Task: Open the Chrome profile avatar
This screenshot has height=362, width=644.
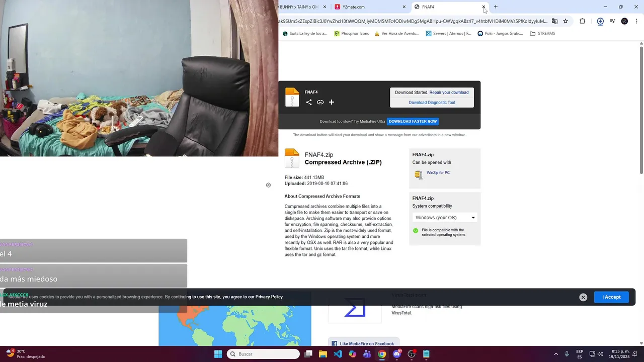Action: (x=624, y=21)
